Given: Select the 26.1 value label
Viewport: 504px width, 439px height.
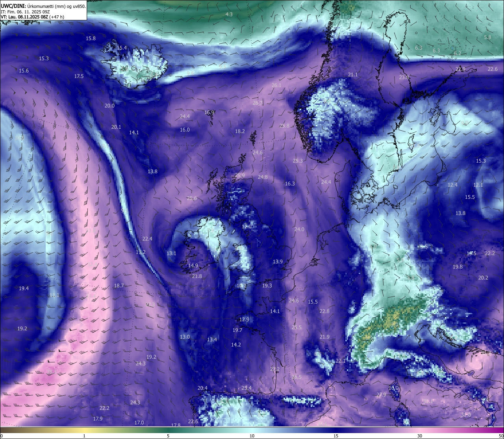Looking at the screenshot, I should coord(276,85).
